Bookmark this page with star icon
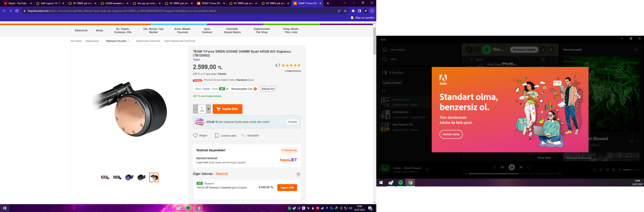Image resolution: width=644 pixels, height=212 pixels. click(345, 11)
